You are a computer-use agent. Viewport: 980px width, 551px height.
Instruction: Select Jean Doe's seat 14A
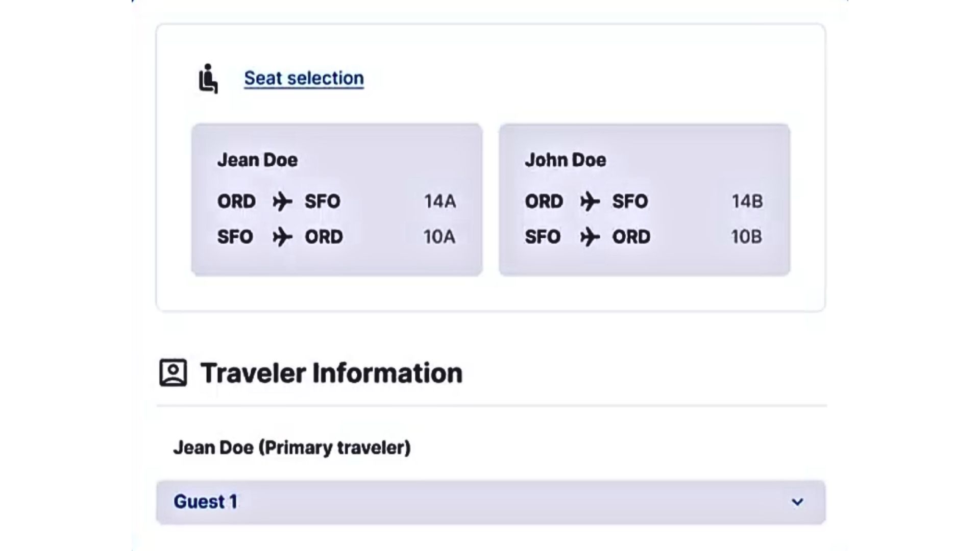(x=440, y=202)
